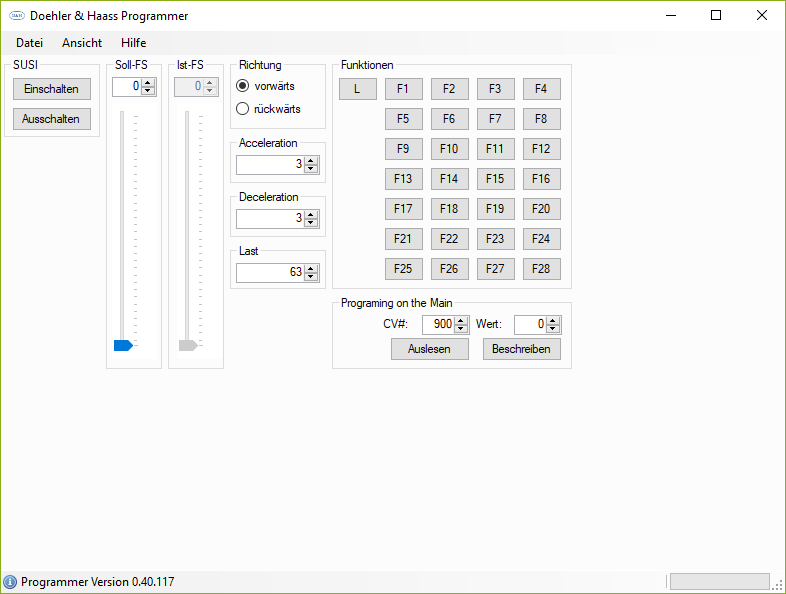Screen dimensions: 786x594
Task: Click the Acceleration value field
Action: coord(270,164)
